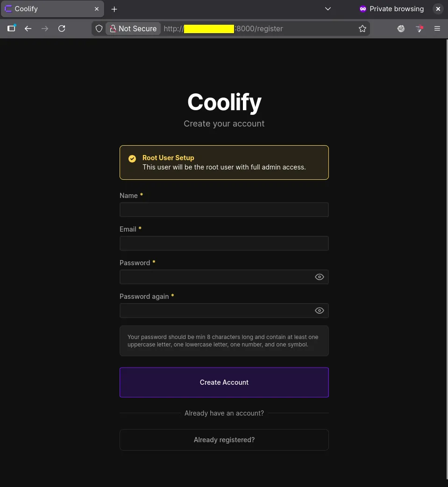Image resolution: width=448 pixels, height=487 pixels.
Task: Click inside the Email input field
Action: click(224, 243)
